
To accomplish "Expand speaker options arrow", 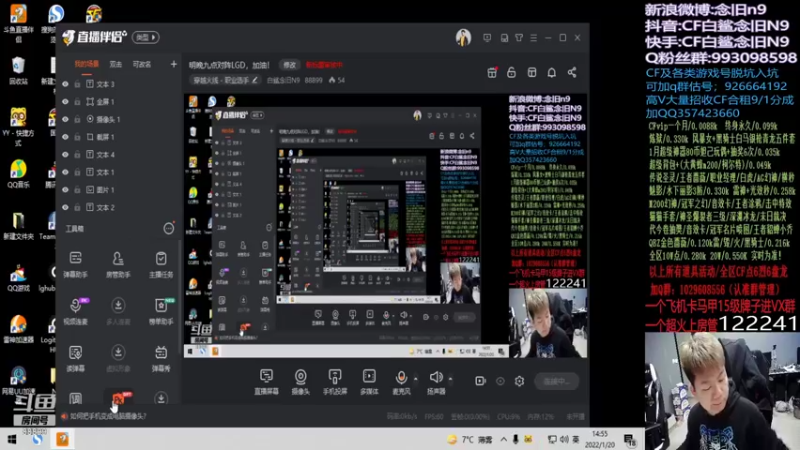I will point(451,379).
